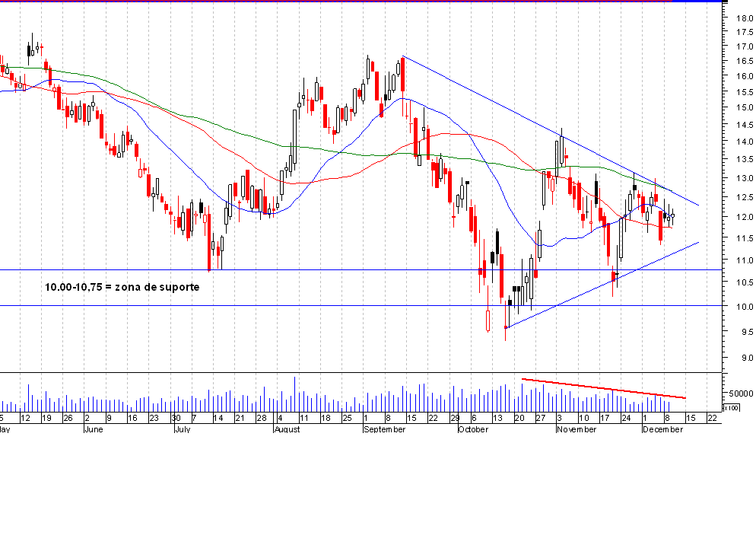Select the December month label
This screenshot has height=548, width=756.
click(662, 429)
